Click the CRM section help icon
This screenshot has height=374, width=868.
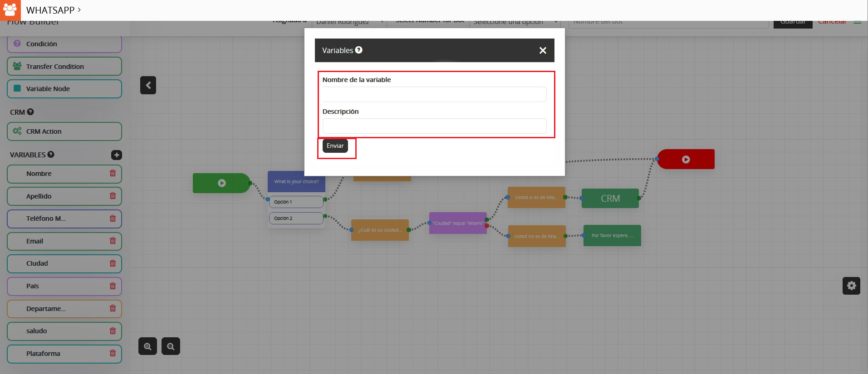click(30, 112)
